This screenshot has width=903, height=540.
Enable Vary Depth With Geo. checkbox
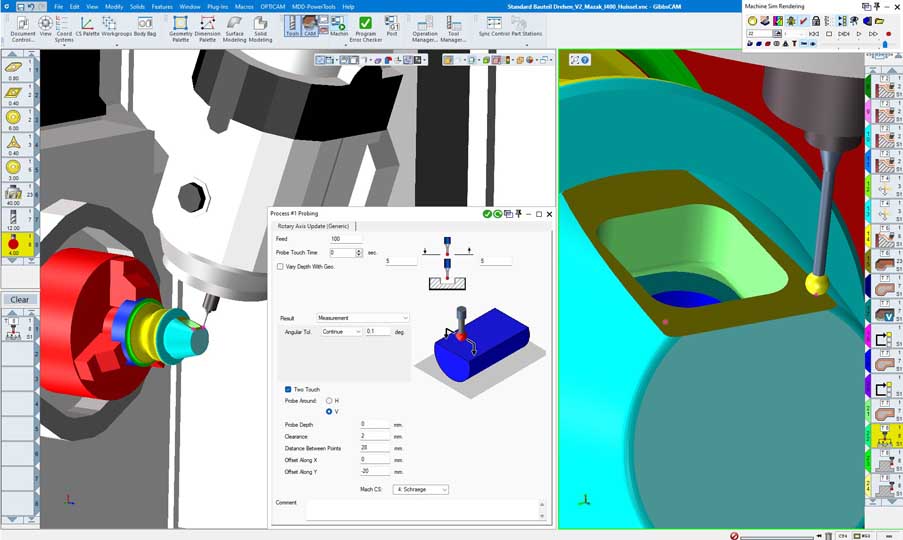[280, 267]
